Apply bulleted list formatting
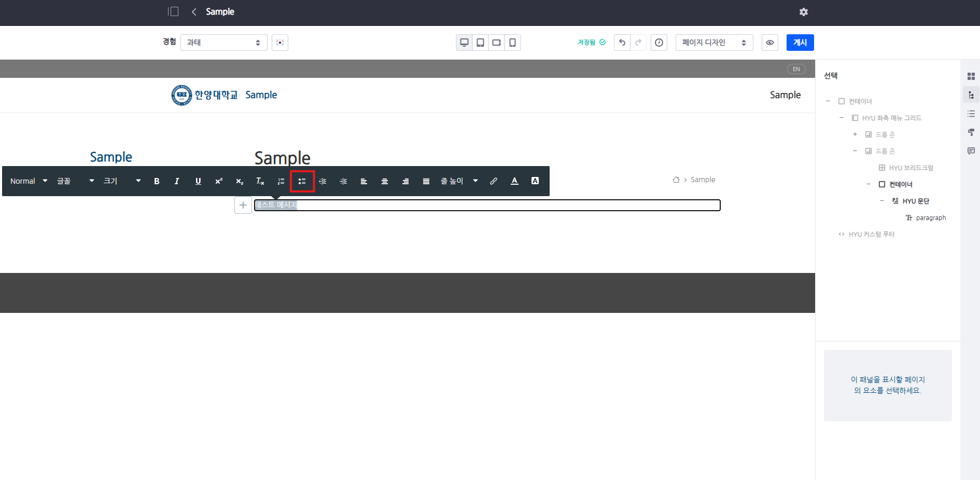Screen dimensions: 980x480 302,181
